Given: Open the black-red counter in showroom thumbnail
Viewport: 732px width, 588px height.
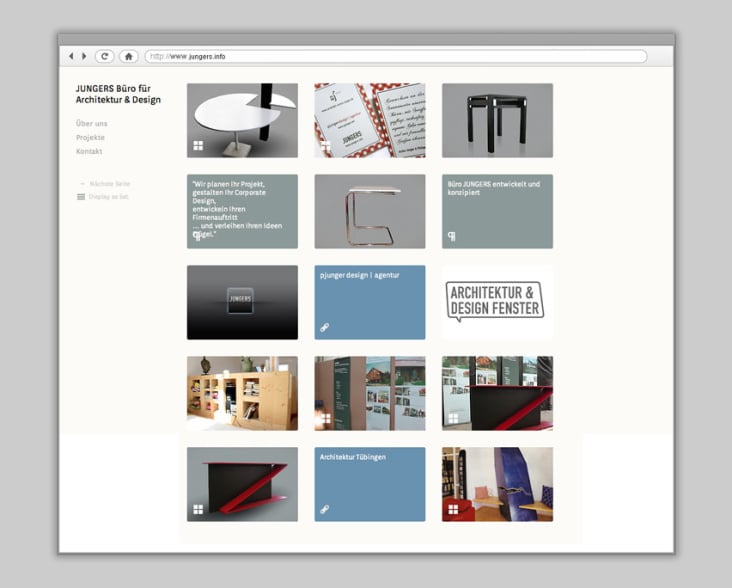Looking at the screenshot, I should [497, 393].
